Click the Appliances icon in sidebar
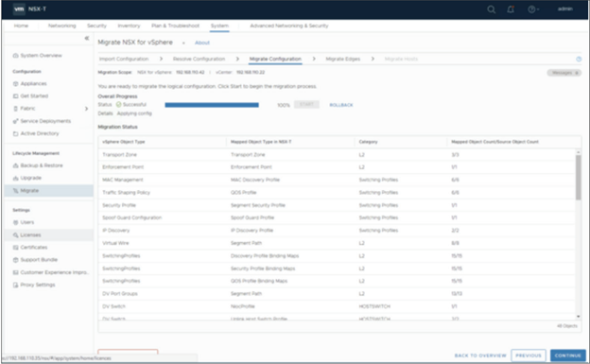590x364 pixels. pyautogui.click(x=15, y=83)
